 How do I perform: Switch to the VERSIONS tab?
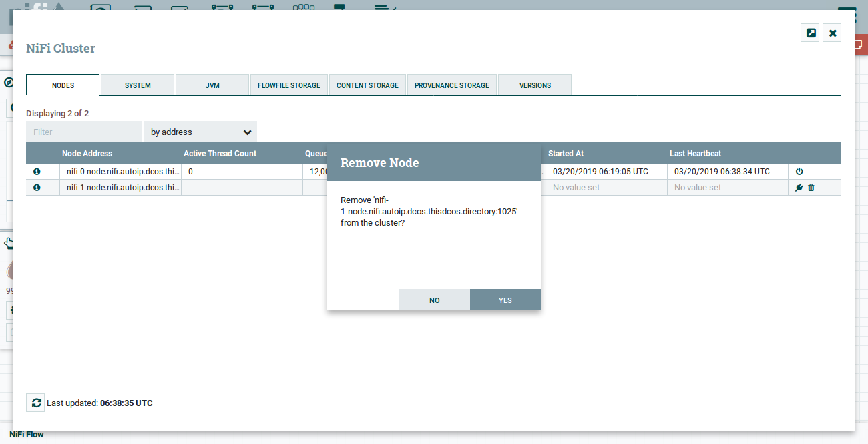click(x=535, y=85)
